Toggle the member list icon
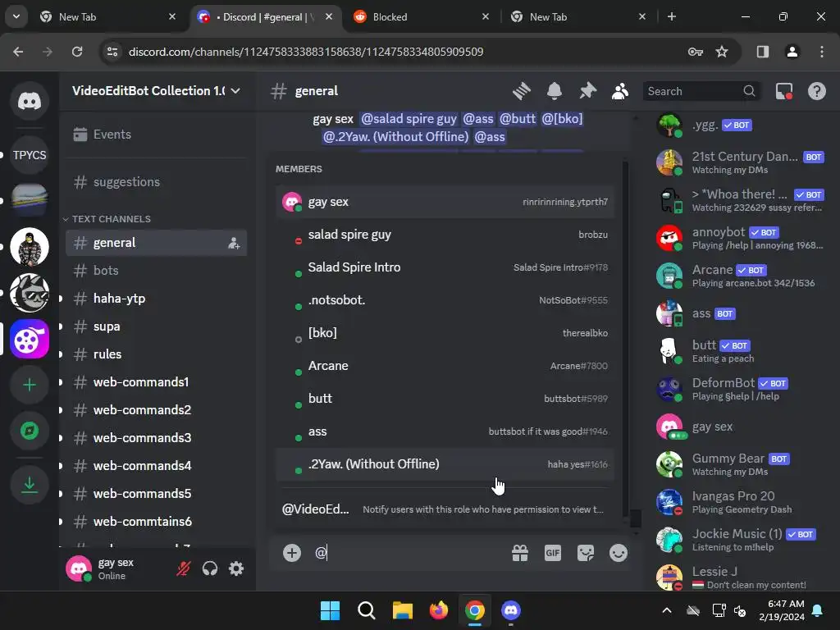Screen dimensions: 840x630 tap(620, 91)
